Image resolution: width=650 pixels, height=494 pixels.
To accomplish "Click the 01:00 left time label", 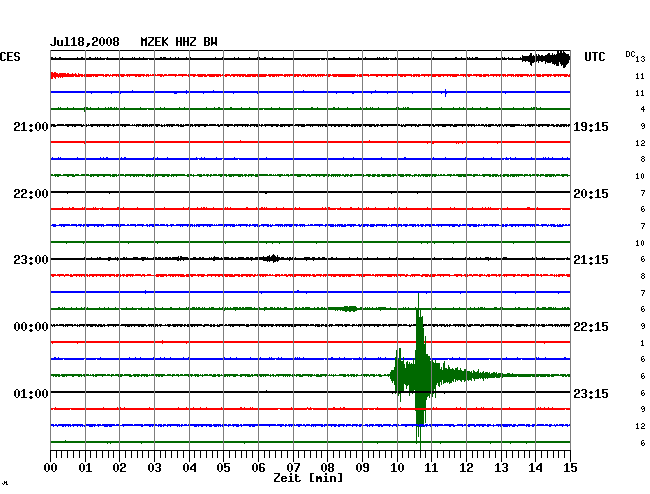I will coord(31,393).
